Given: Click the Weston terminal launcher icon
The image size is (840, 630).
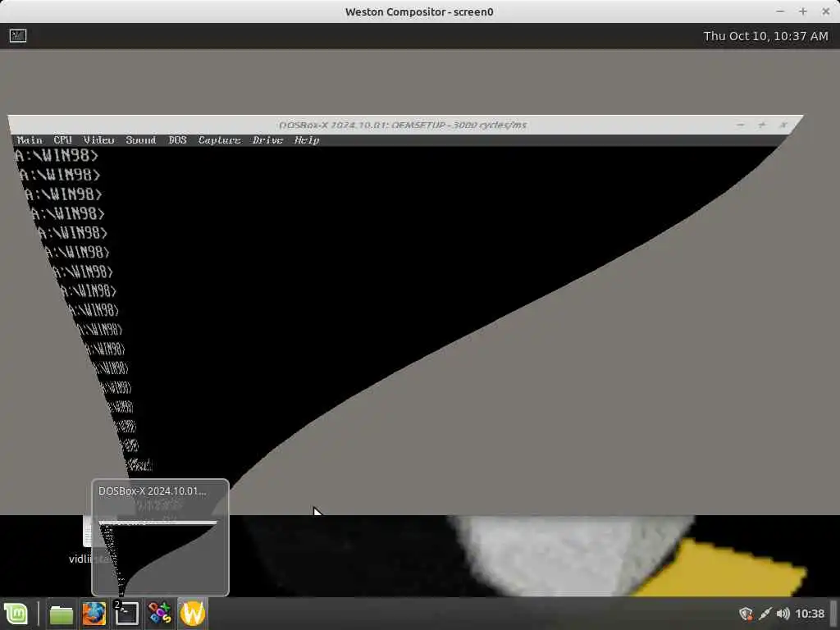Looking at the screenshot, I should [x=18, y=36].
